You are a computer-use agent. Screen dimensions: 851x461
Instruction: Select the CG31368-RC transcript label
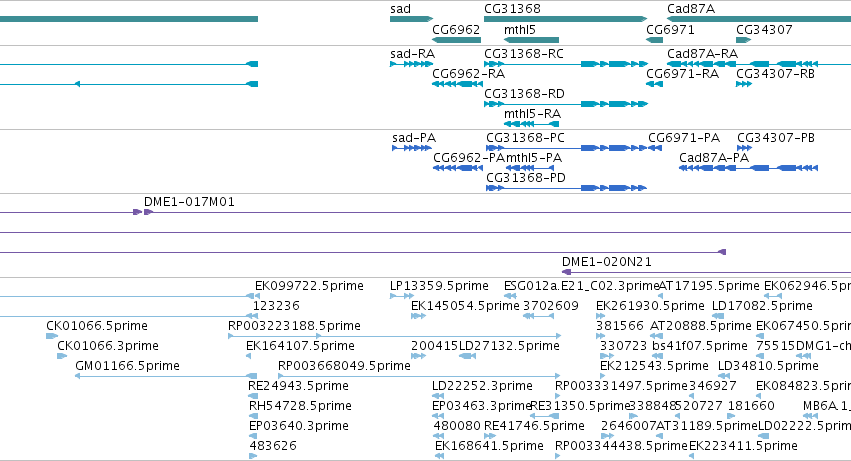coord(524,54)
